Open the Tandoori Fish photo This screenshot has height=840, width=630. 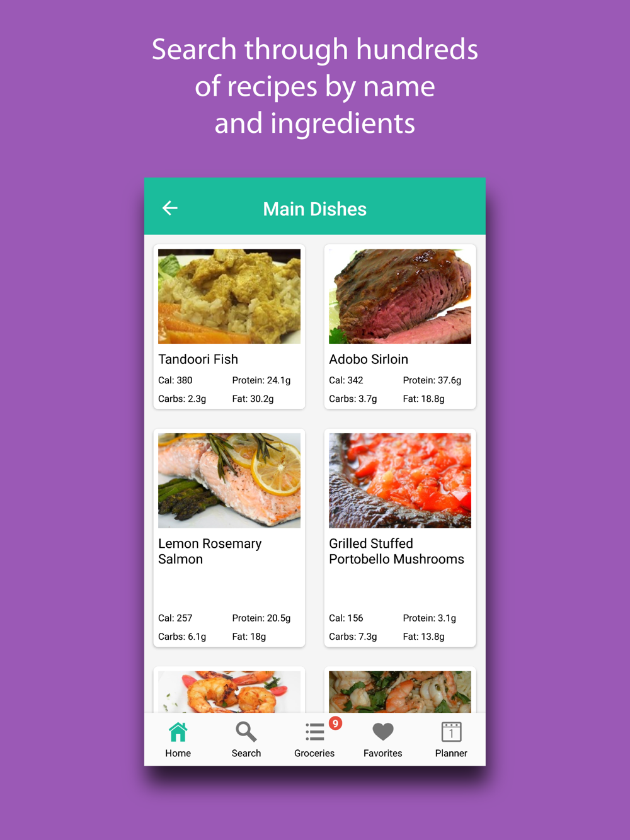(229, 297)
